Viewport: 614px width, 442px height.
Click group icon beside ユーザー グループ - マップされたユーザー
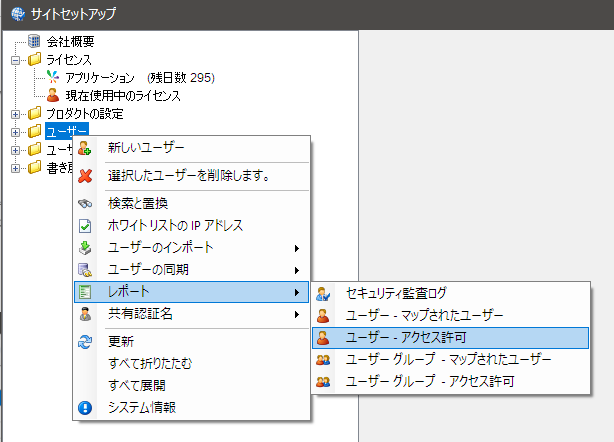click(x=323, y=359)
